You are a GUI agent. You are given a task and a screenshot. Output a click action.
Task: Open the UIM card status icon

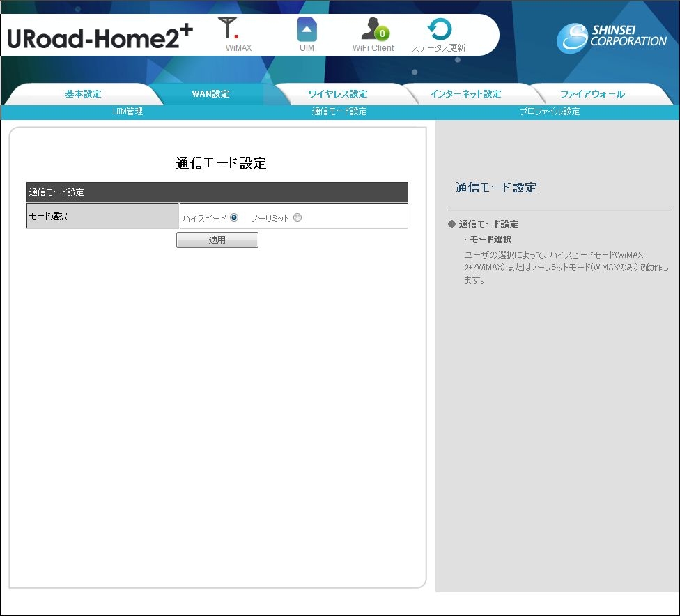pyautogui.click(x=307, y=28)
